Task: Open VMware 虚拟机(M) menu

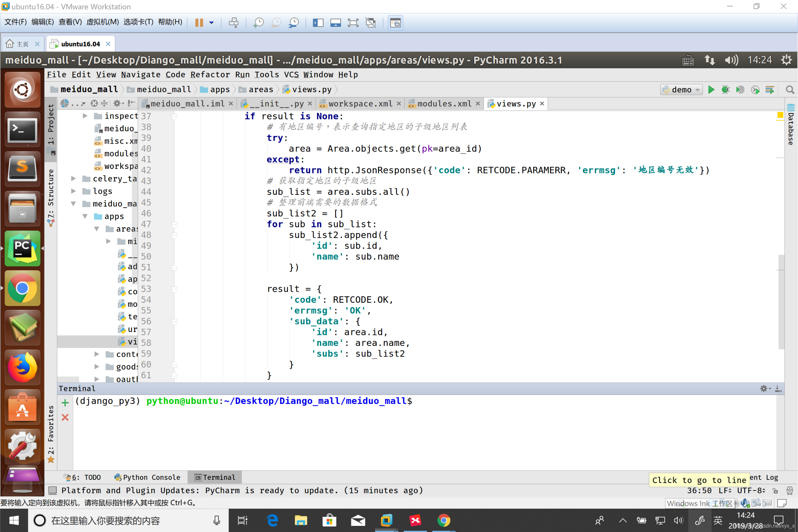Action: 102,22
